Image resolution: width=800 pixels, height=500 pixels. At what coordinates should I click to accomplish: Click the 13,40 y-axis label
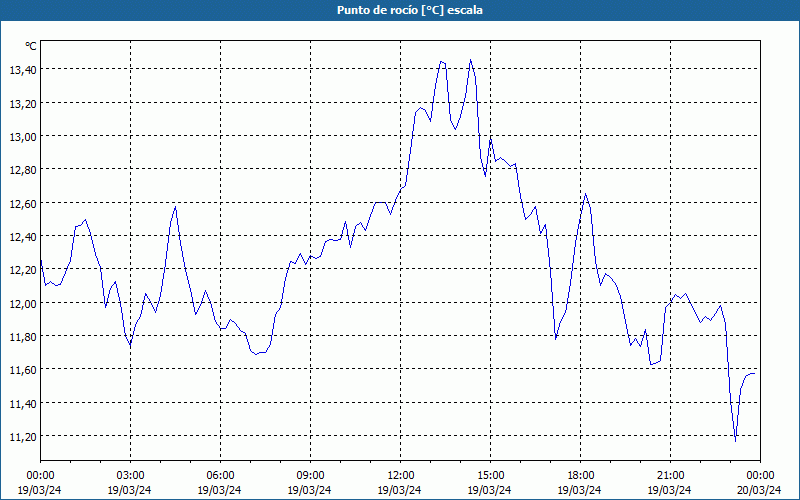[x=23, y=70]
